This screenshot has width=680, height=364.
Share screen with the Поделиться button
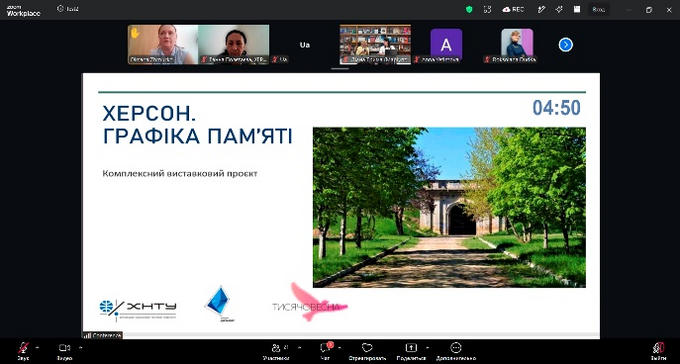click(410, 351)
